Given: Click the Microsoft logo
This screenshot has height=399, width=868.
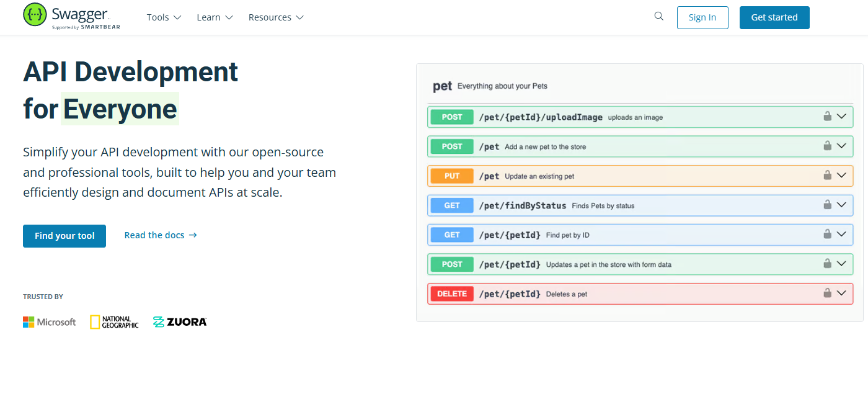Looking at the screenshot, I should point(50,322).
